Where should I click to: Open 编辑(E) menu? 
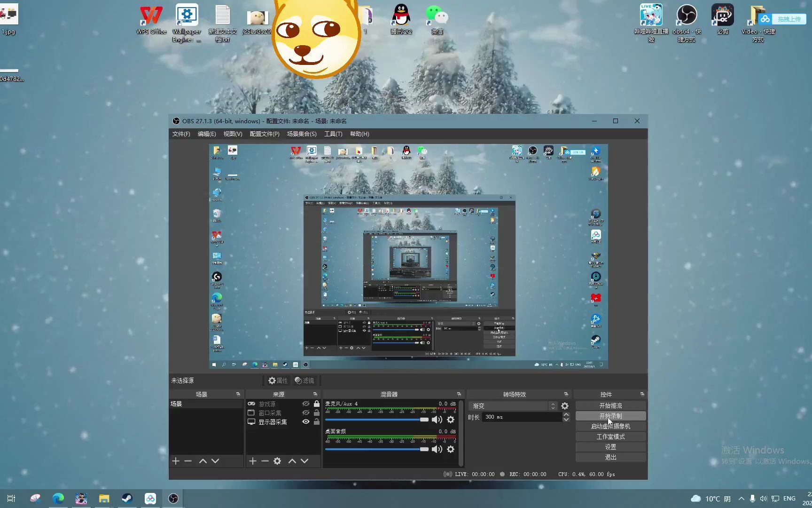point(207,134)
